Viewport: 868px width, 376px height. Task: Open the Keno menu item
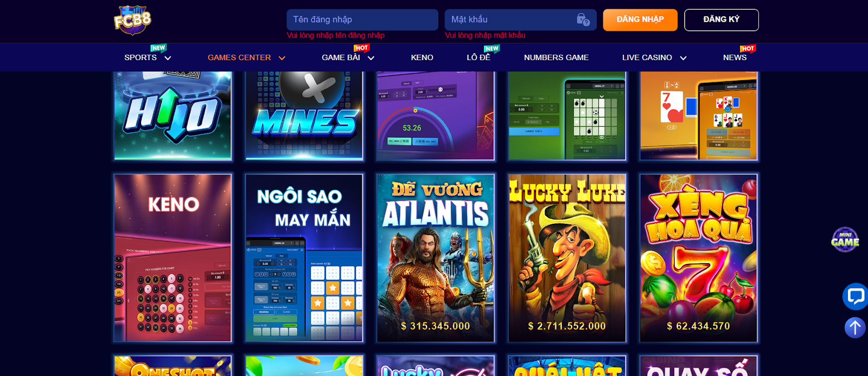point(422,57)
